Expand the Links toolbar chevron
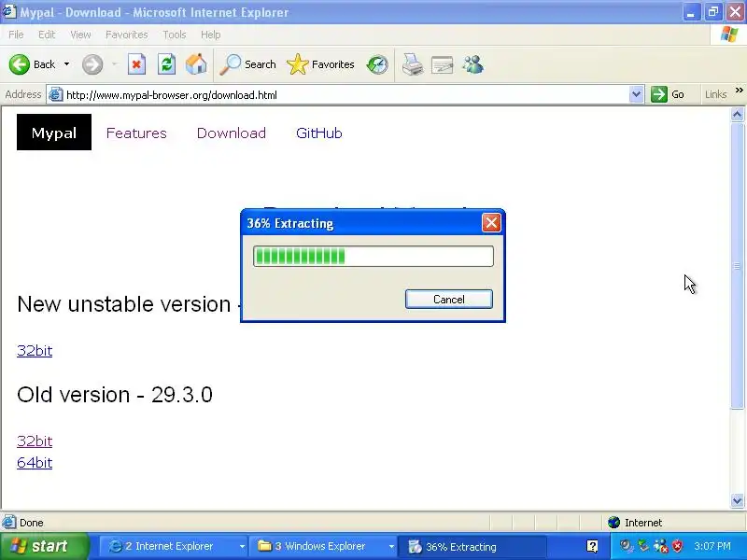This screenshot has height=560, width=747. point(739,91)
